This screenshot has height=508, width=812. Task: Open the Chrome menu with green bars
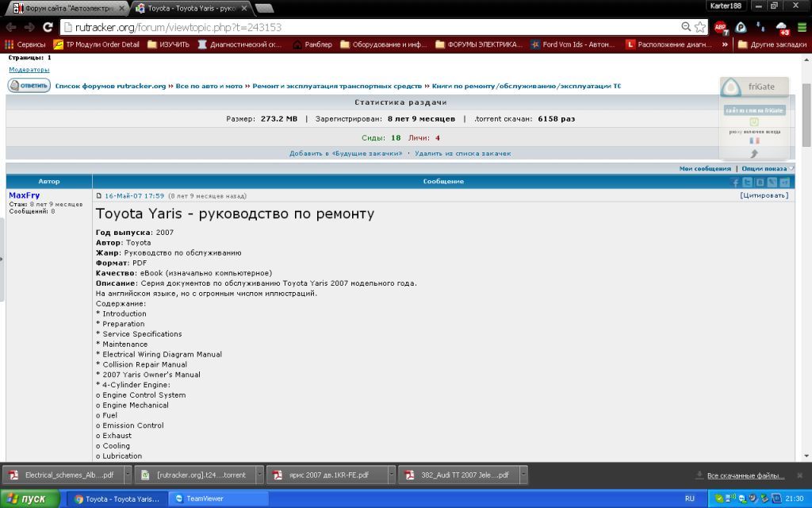click(x=802, y=28)
